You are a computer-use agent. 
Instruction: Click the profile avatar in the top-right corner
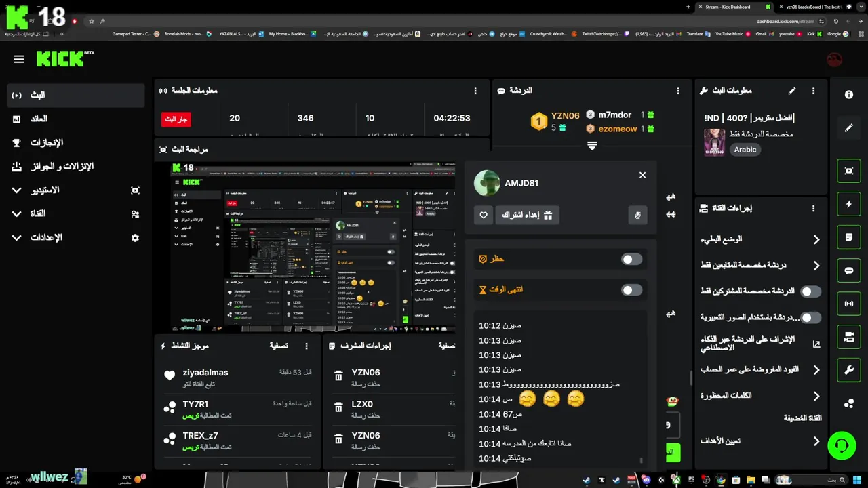click(834, 60)
